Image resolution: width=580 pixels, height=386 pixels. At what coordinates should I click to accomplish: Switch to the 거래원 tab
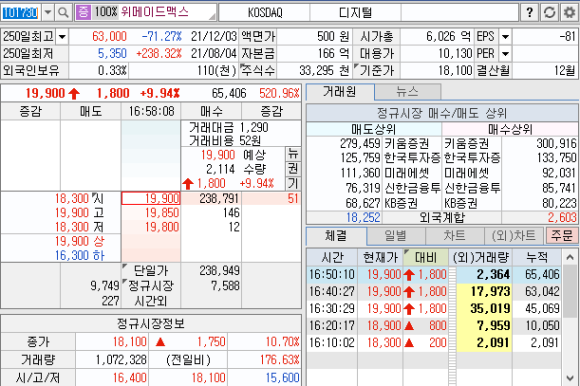click(x=340, y=92)
